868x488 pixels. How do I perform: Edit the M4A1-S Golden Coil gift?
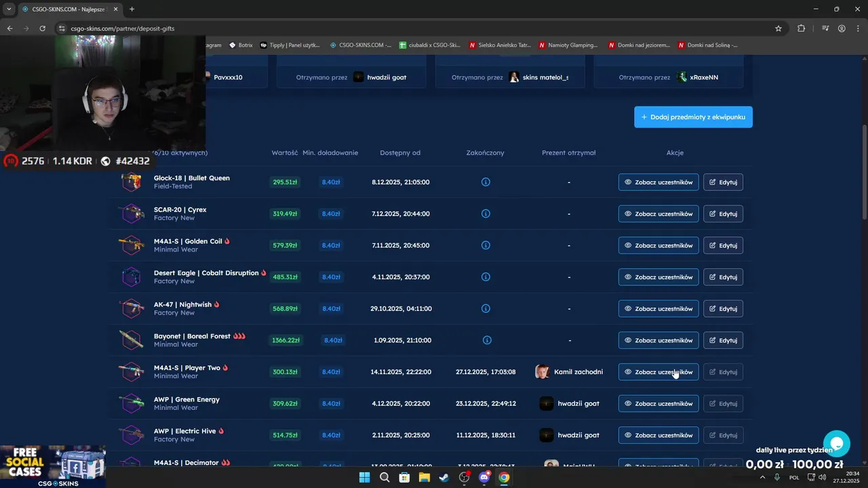tap(723, 245)
